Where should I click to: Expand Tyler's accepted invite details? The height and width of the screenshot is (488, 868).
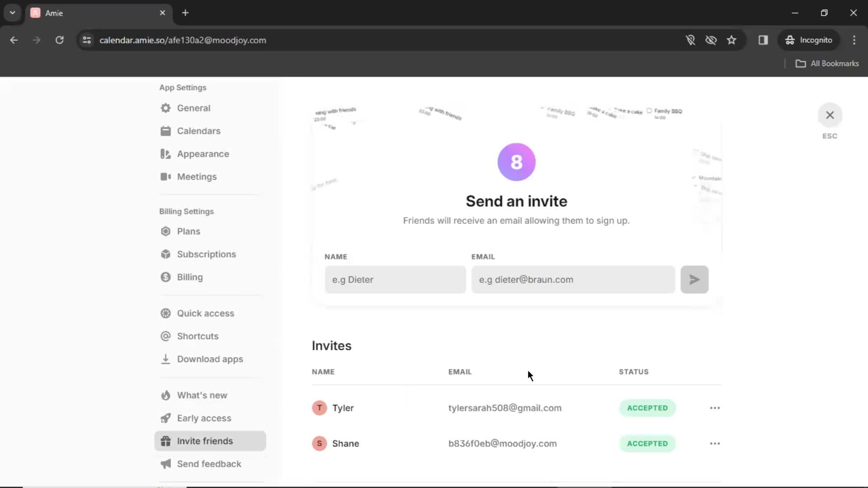tap(715, 408)
